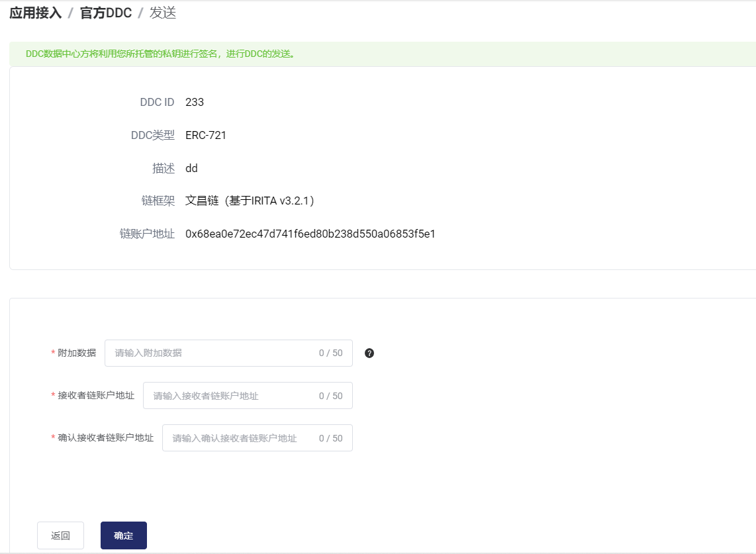Click the 返回 button
The image size is (756, 554).
coord(61,535)
